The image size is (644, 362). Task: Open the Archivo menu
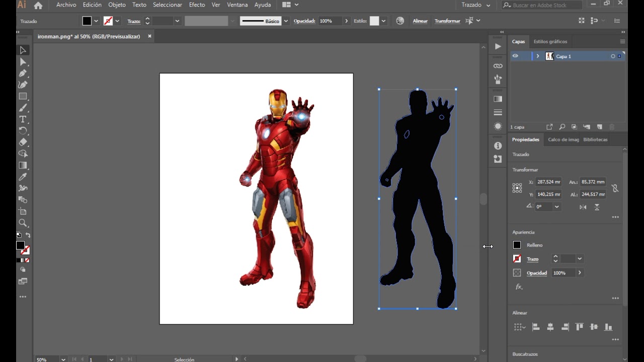pos(66,5)
